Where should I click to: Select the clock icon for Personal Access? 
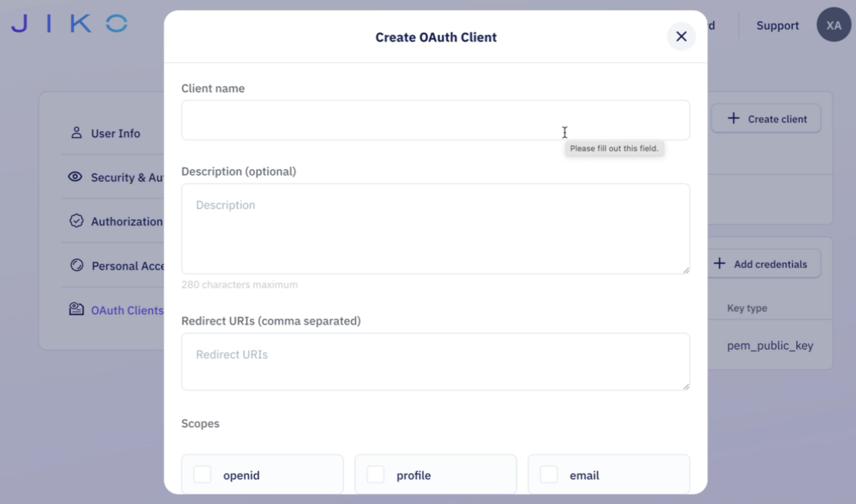[x=76, y=265]
